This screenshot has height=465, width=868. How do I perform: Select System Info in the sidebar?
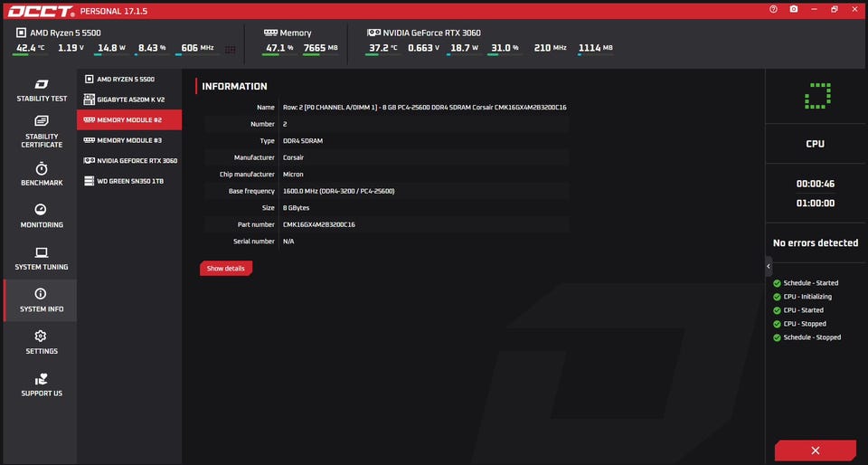tap(42, 300)
